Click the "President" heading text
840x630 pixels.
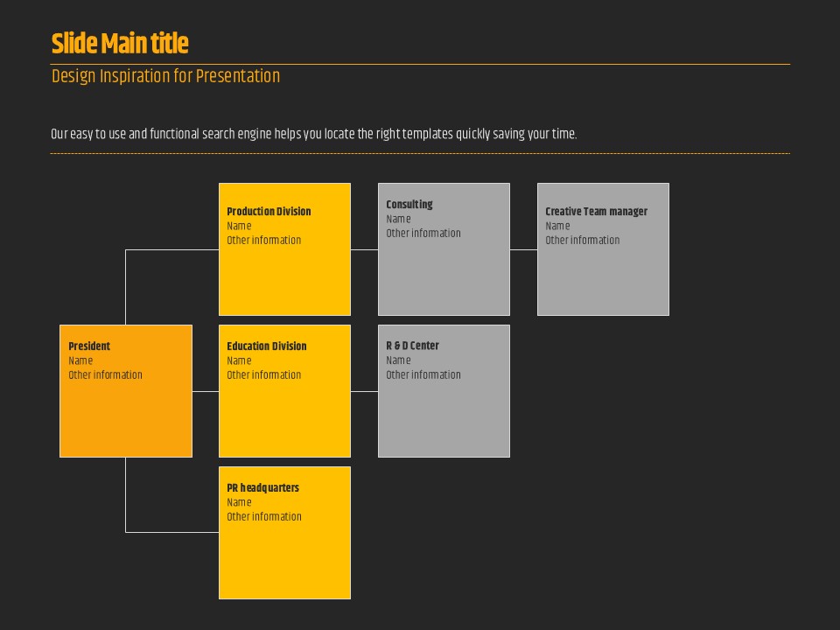tap(89, 346)
